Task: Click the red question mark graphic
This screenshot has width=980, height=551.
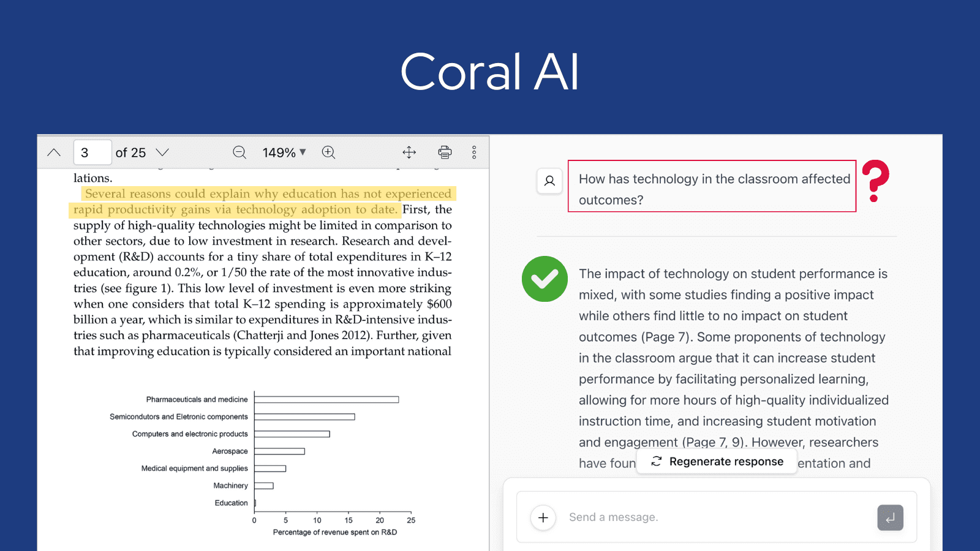Action: coord(878,181)
